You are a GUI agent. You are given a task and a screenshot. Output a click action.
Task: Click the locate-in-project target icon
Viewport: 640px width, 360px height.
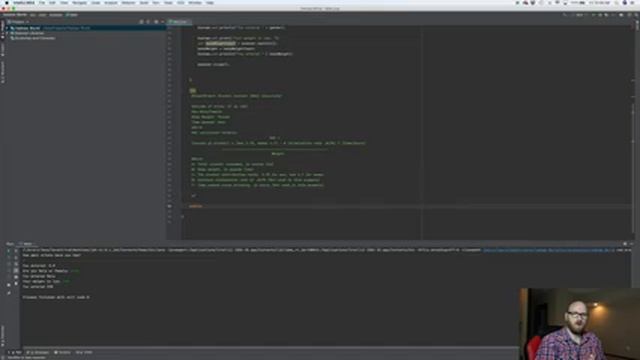click(x=141, y=22)
